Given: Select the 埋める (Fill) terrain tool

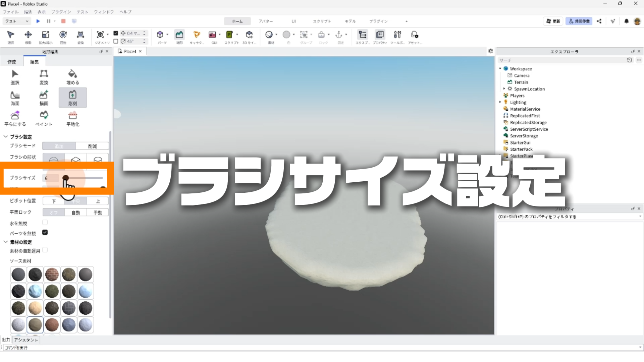Looking at the screenshot, I should (72, 77).
